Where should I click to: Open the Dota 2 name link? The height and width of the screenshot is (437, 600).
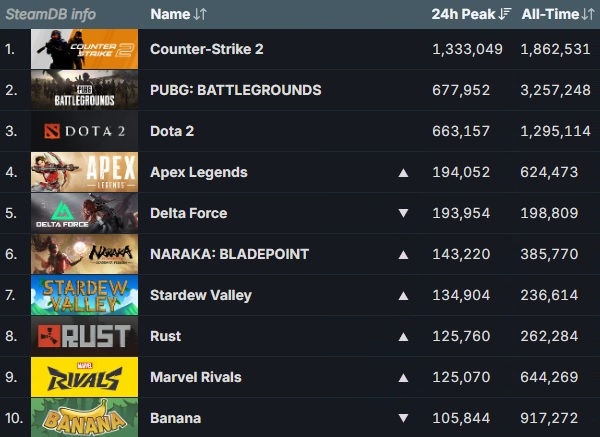pyautogui.click(x=172, y=131)
